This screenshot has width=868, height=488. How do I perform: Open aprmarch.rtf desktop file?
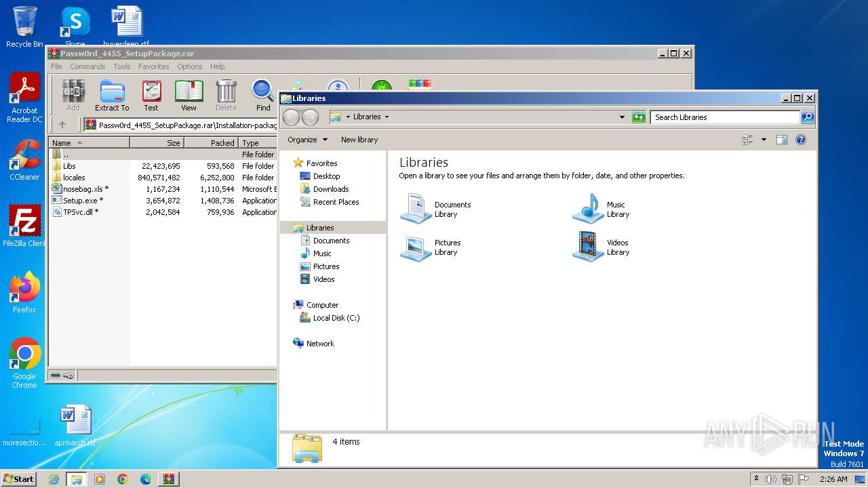coord(75,426)
